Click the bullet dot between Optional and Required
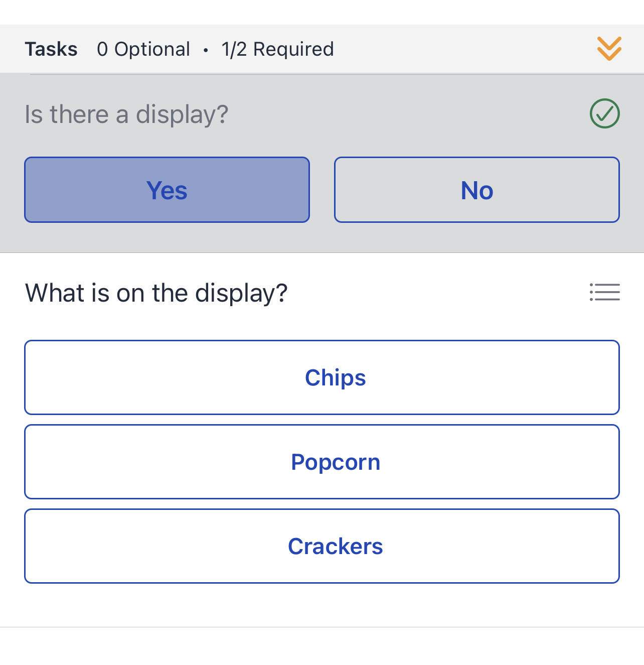Screen dimensions: 644x665 (206, 50)
